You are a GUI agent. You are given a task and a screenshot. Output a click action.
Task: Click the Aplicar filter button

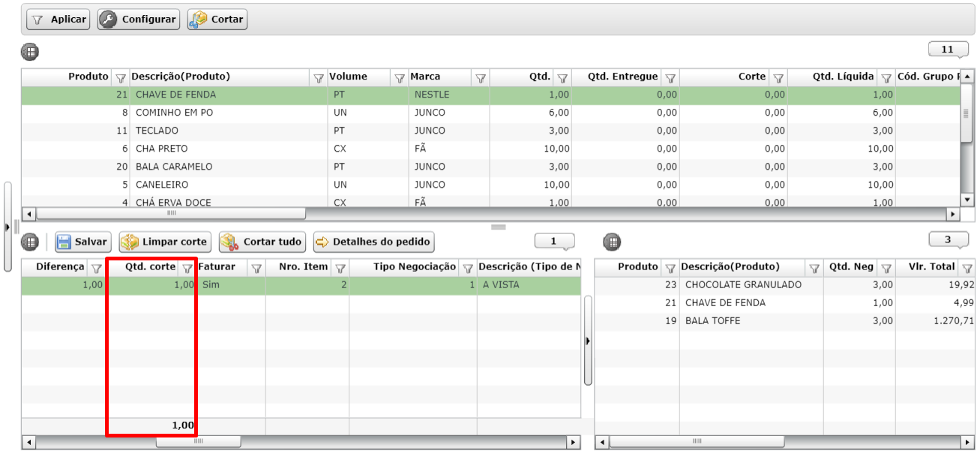(x=58, y=20)
